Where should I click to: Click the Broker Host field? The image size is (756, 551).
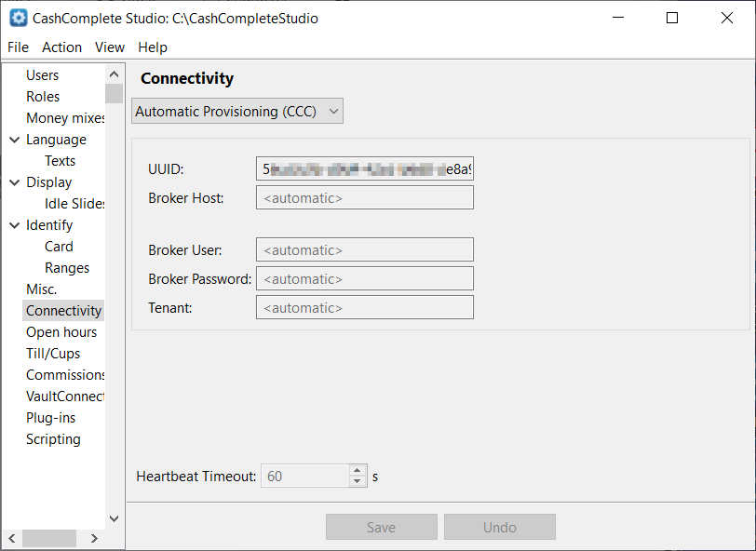pyautogui.click(x=364, y=198)
